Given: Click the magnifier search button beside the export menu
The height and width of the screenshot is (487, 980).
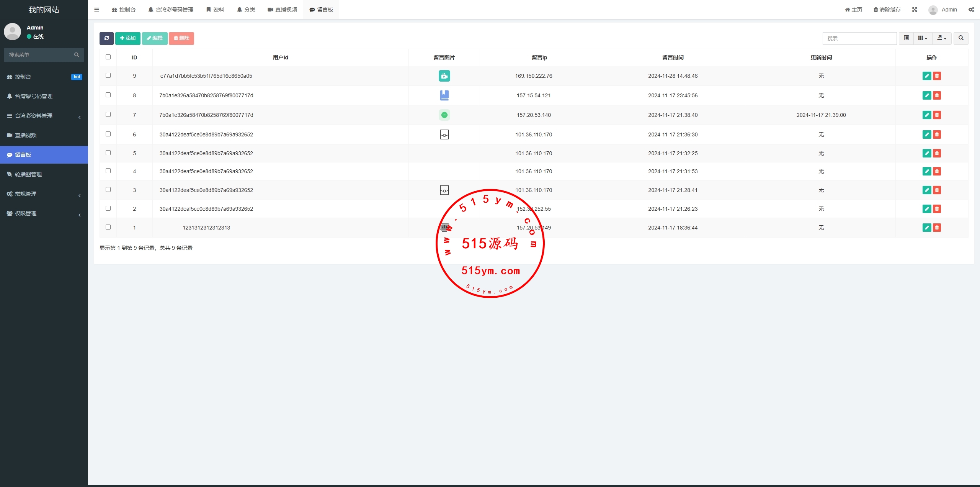Looking at the screenshot, I should [x=961, y=38].
